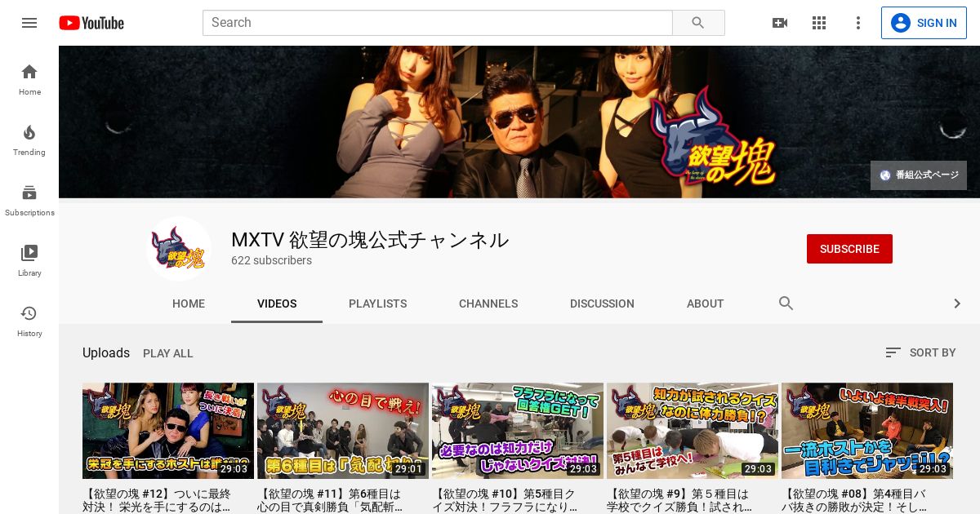Open Subscriptions in sidebar

tap(29, 201)
